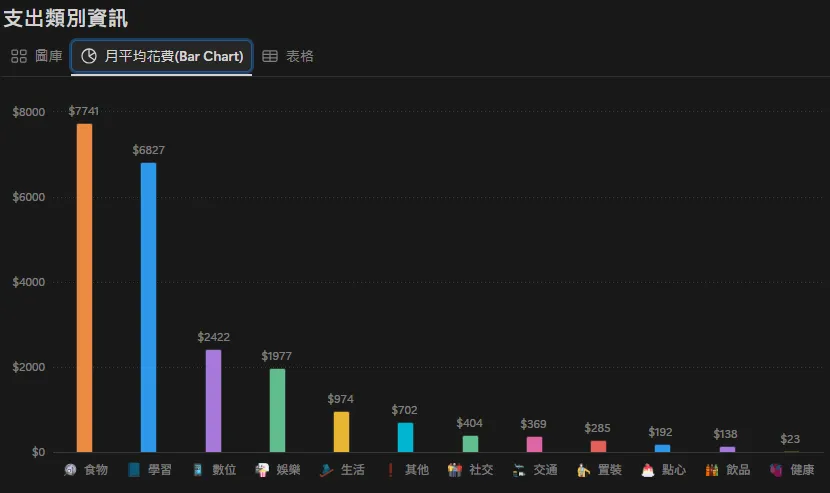The image size is (830, 493).
Task: Open the 表格 table view tab
Action: click(x=288, y=56)
